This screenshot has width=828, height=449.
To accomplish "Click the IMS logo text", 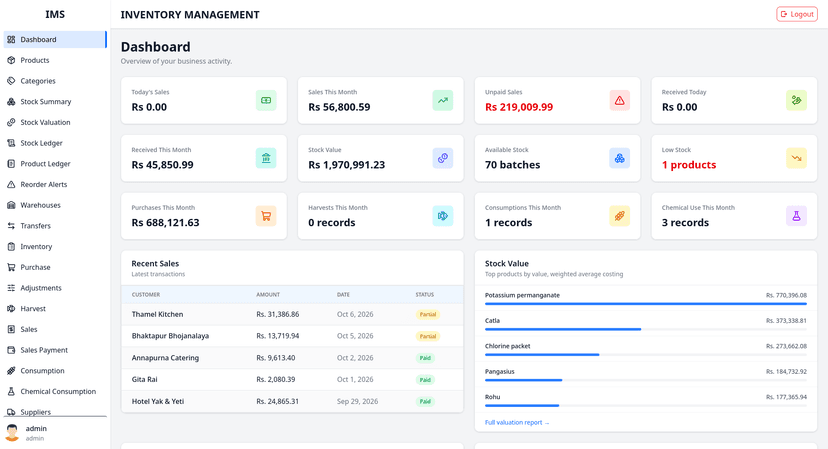I will click(55, 14).
